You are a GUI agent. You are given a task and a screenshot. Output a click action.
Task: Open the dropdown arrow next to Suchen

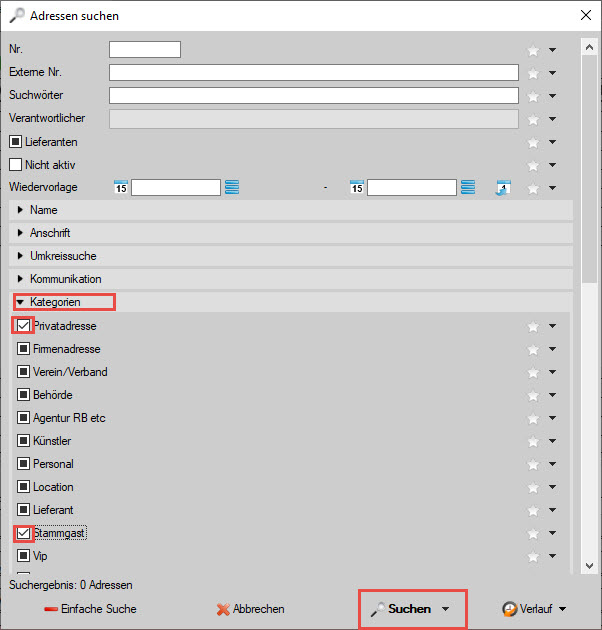[x=446, y=609]
